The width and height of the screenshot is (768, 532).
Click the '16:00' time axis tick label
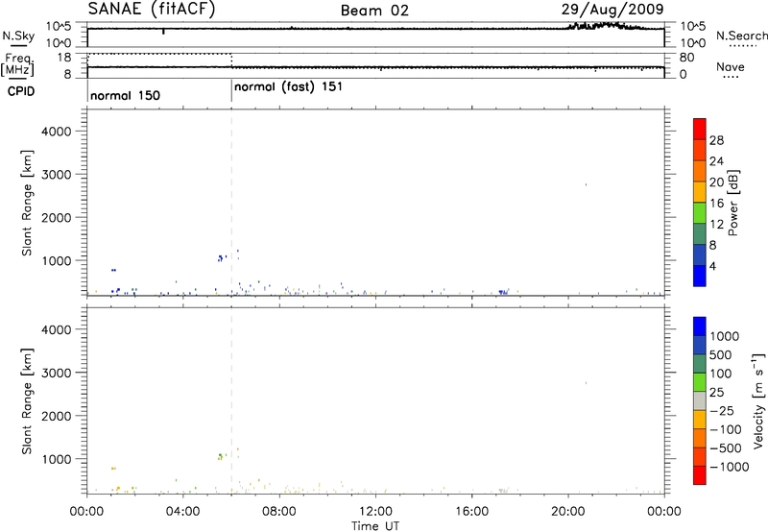coord(471,512)
